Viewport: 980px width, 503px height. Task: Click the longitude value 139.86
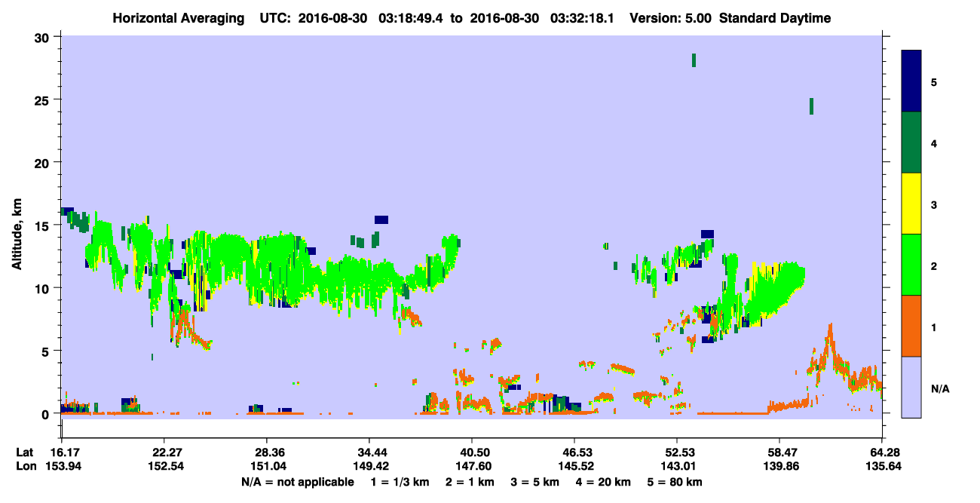pos(779,466)
